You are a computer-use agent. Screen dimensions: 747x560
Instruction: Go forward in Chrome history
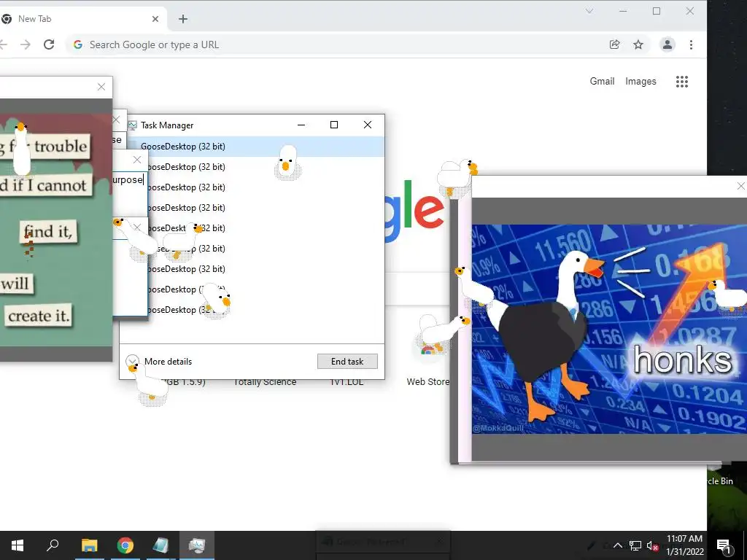point(26,44)
